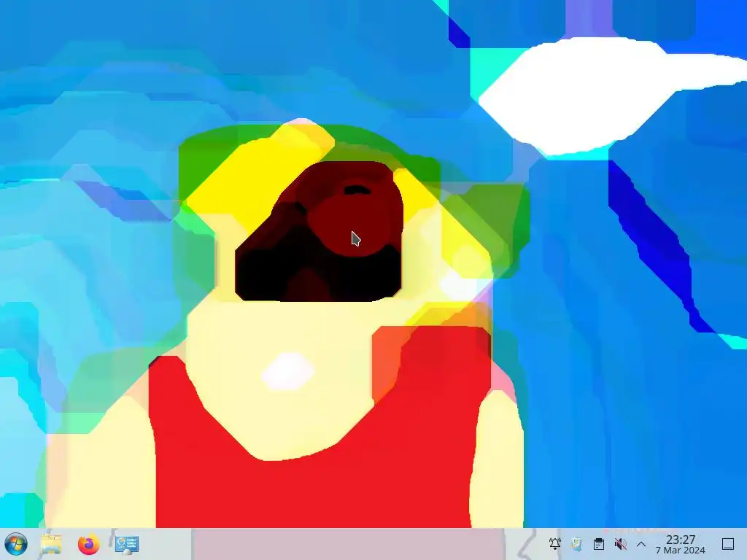This screenshot has width=747, height=560.
Task: Open the file manager from taskbar
Action: [52, 544]
